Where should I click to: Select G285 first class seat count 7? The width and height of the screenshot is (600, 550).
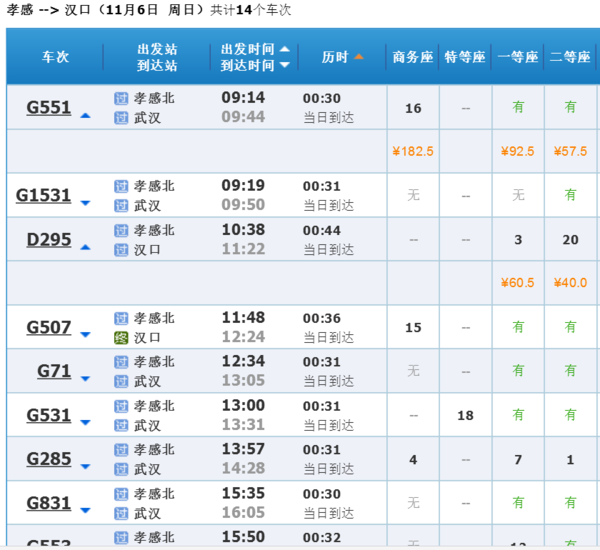518,460
